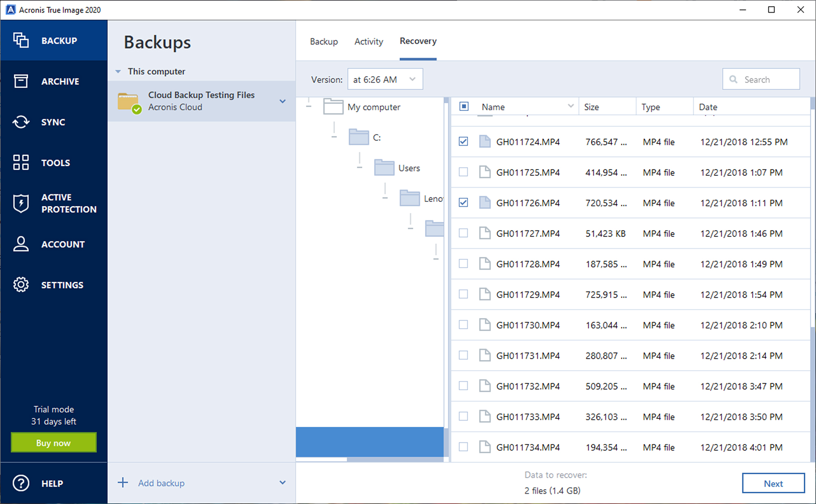Click the 12/21/2018 3:47 PM date

[741, 386]
